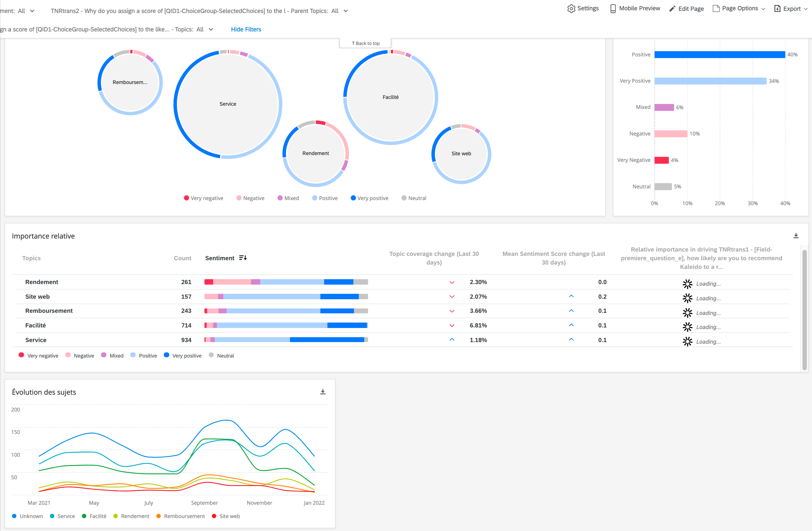The image size is (812, 531).
Task: Click Remboursement coverage change down arrow
Action: [x=452, y=311]
